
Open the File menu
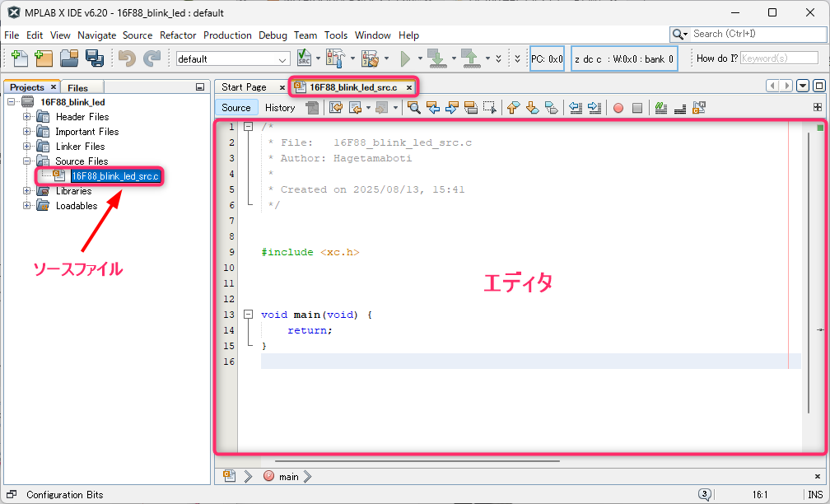(12, 35)
